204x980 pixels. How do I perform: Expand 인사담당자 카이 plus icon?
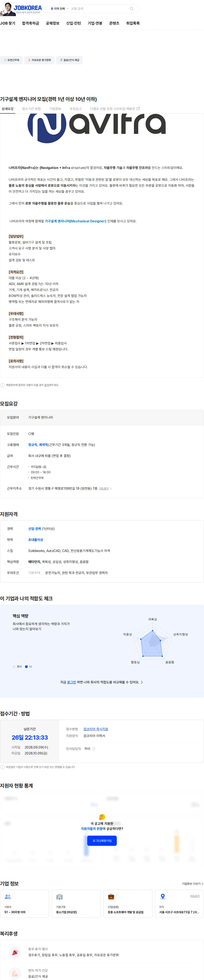click(x=94, y=748)
